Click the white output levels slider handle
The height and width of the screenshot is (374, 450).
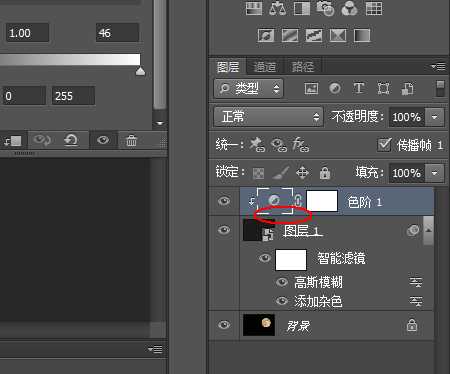(x=140, y=71)
